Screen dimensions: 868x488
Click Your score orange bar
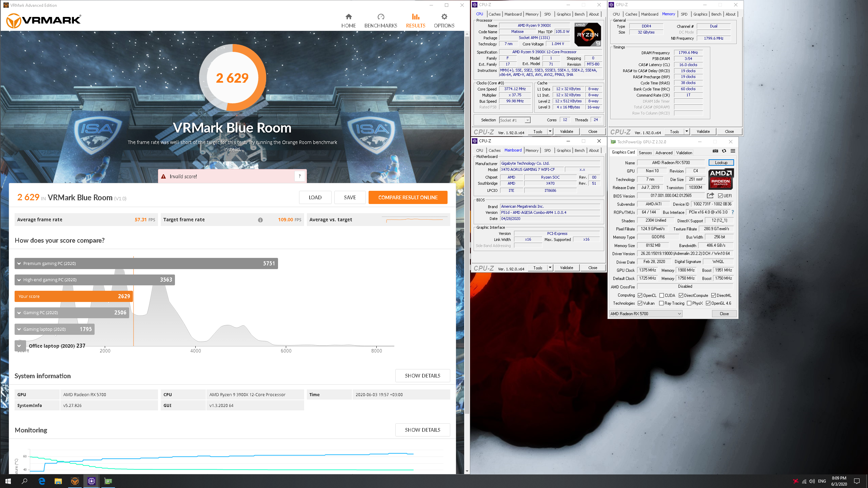(74, 296)
